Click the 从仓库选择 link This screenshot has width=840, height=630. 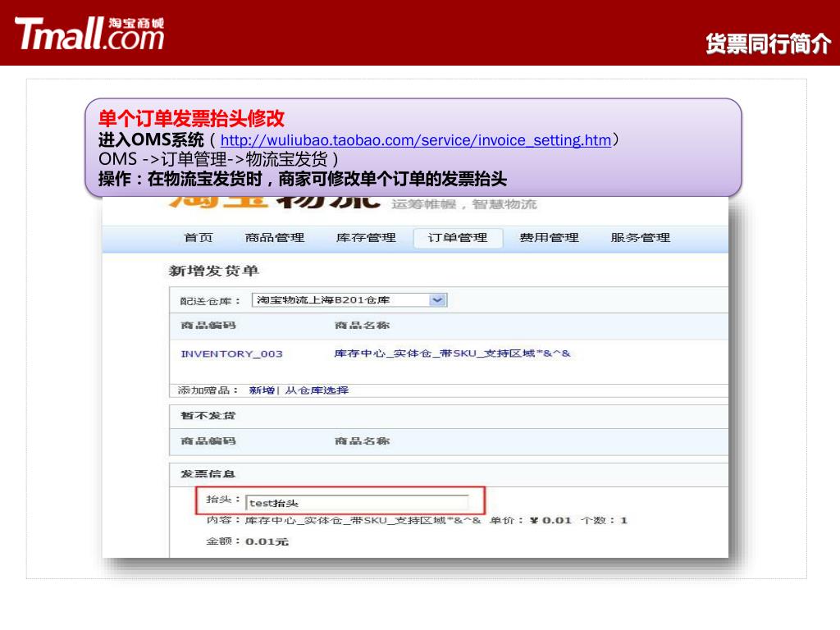pos(317,390)
